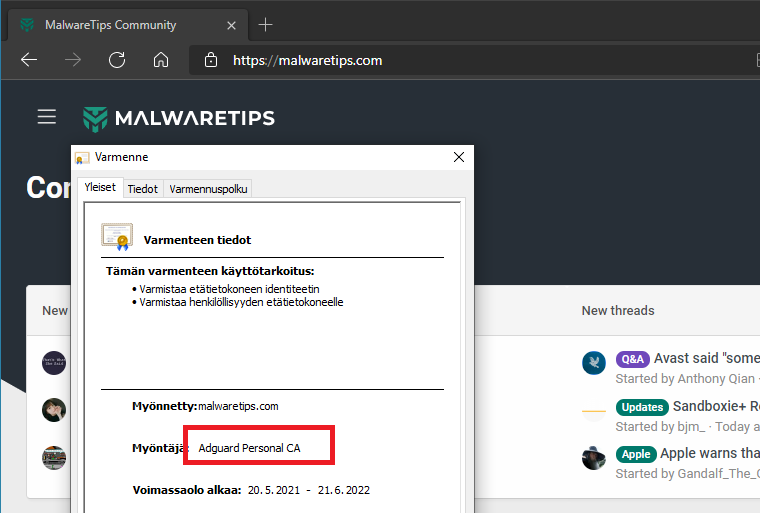Select the MalwareTips Community browser tab
The image size is (760, 513).
[128, 25]
